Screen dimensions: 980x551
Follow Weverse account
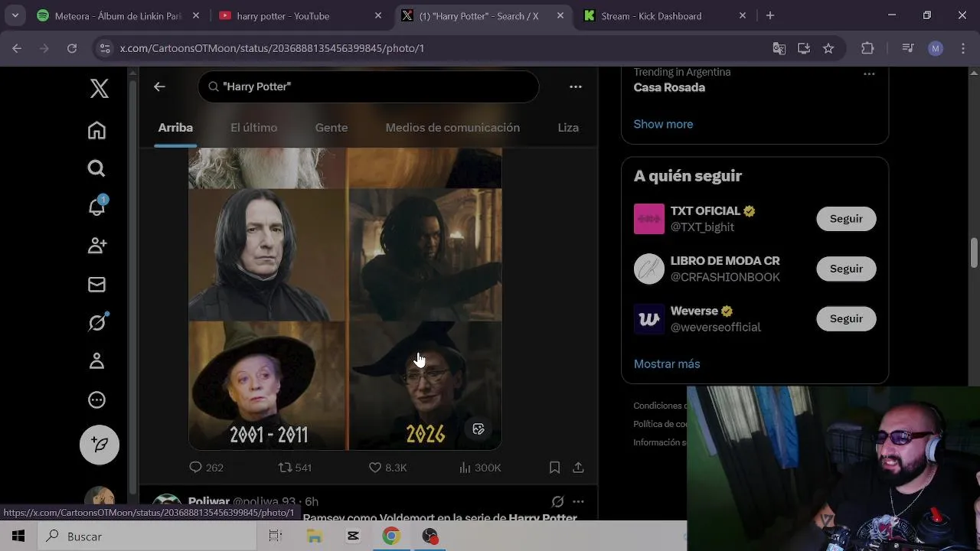(x=846, y=319)
